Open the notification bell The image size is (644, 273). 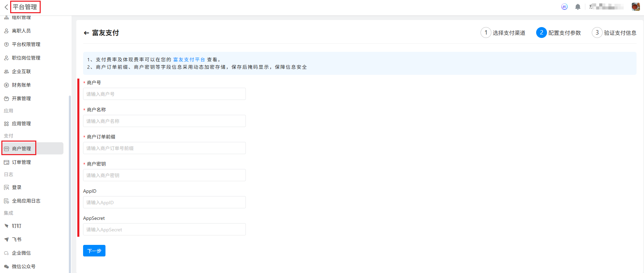tap(578, 7)
